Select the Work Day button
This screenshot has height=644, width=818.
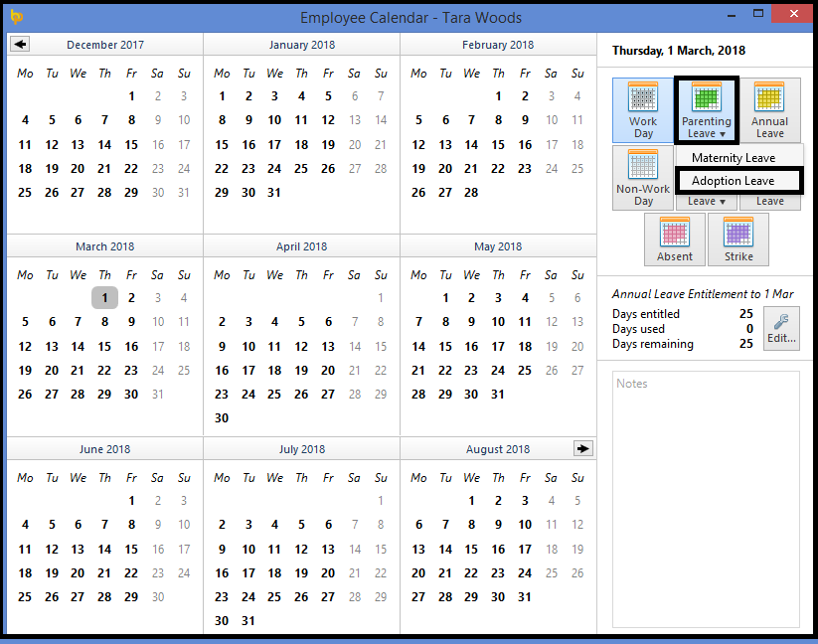[643, 110]
